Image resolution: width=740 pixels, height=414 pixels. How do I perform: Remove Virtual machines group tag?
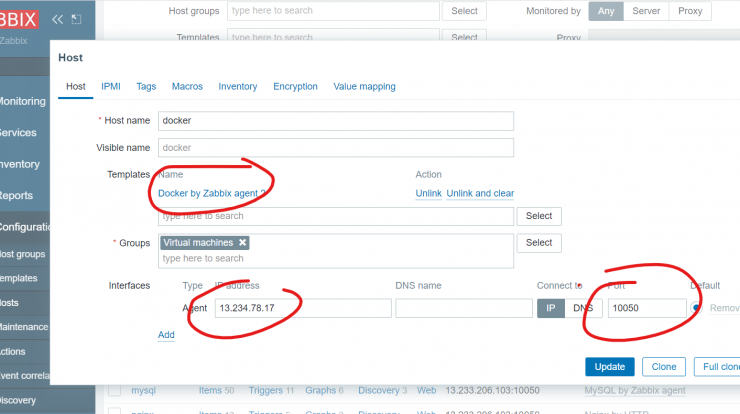point(243,243)
